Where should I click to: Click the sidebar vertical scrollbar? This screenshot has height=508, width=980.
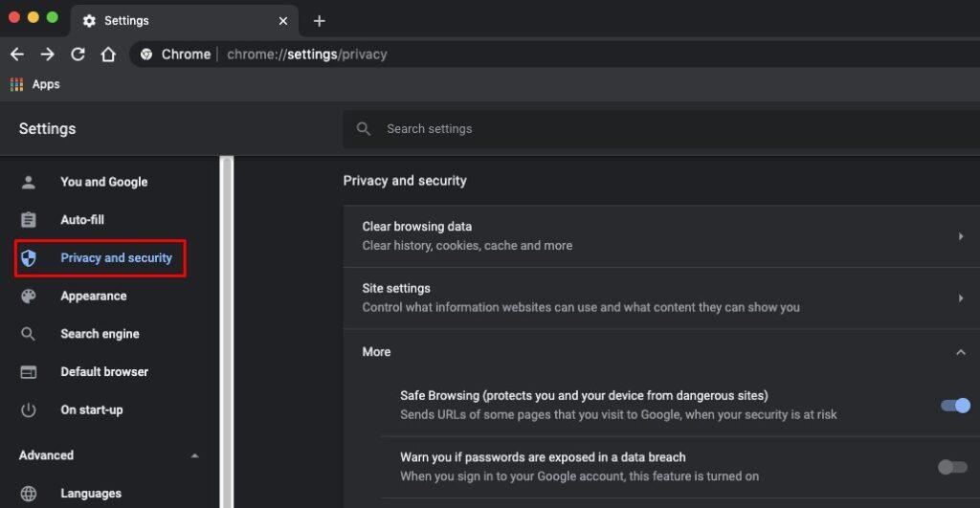(x=227, y=332)
